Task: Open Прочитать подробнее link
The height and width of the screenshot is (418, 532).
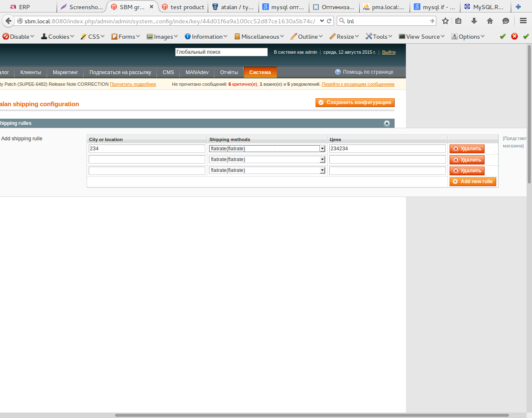Action: coord(133,84)
